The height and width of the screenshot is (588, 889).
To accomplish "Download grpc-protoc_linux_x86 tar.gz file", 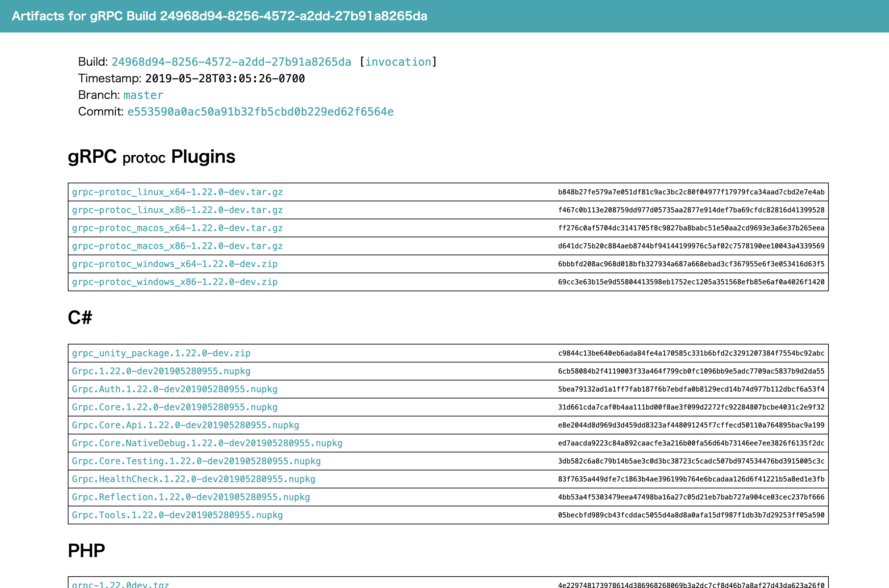I will [177, 210].
